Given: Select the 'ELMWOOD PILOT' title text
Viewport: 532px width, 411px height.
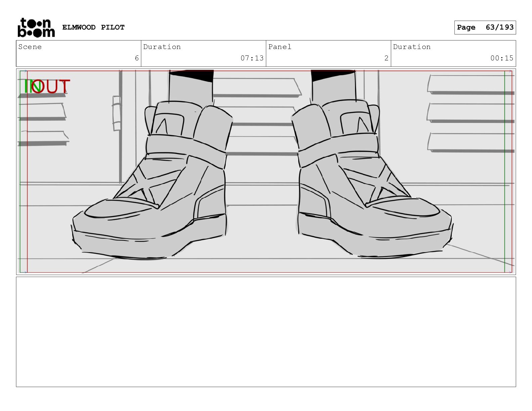Looking at the screenshot, I should 93,27.
